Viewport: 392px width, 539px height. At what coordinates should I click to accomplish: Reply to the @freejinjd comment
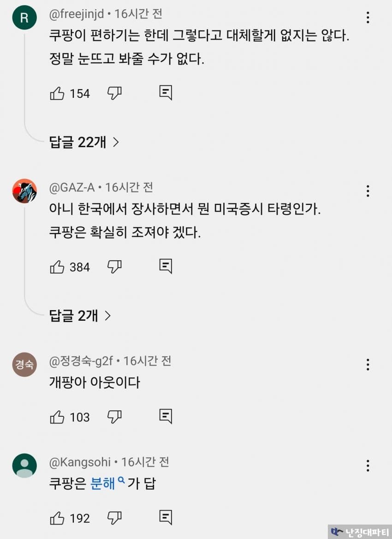pos(166,94)
